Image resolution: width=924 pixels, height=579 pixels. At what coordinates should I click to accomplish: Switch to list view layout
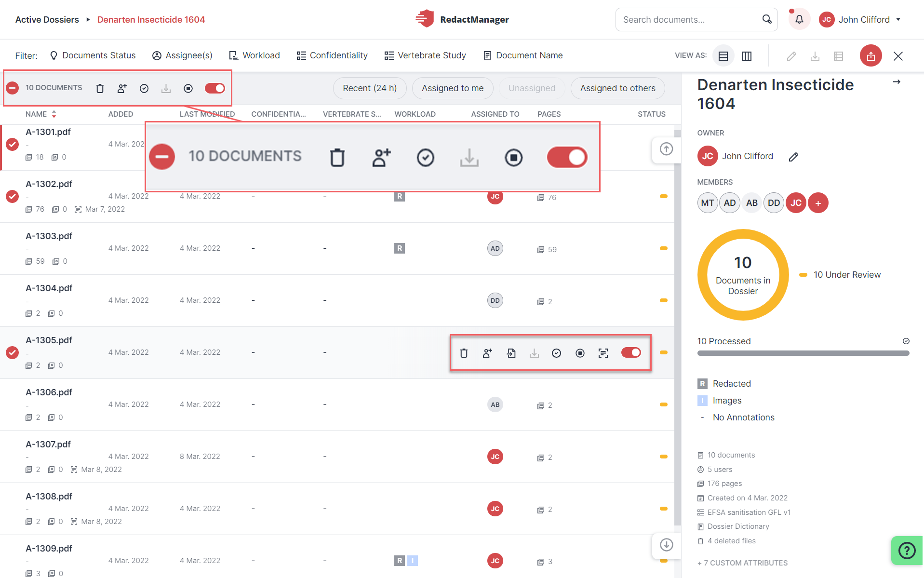point(723,56)
